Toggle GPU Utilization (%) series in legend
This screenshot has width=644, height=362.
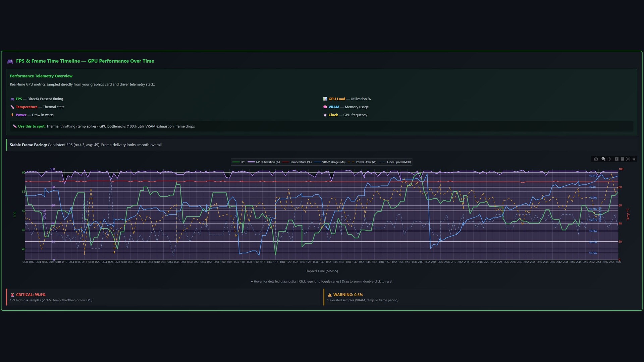click(x=264, y=162)
